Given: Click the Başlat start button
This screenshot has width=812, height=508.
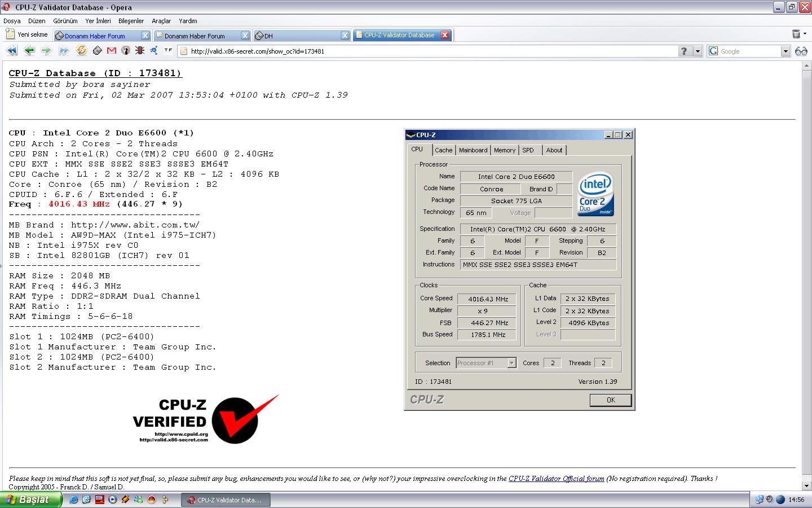Looking at the screenshot, I should 30,500.
